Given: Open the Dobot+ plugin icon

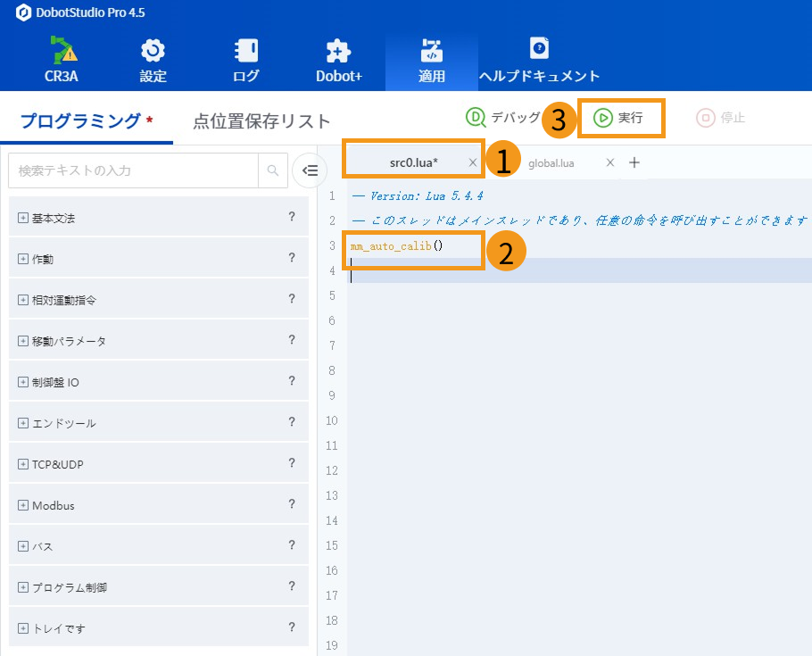Looking at the screenshot, I should (x=338, y=51).
